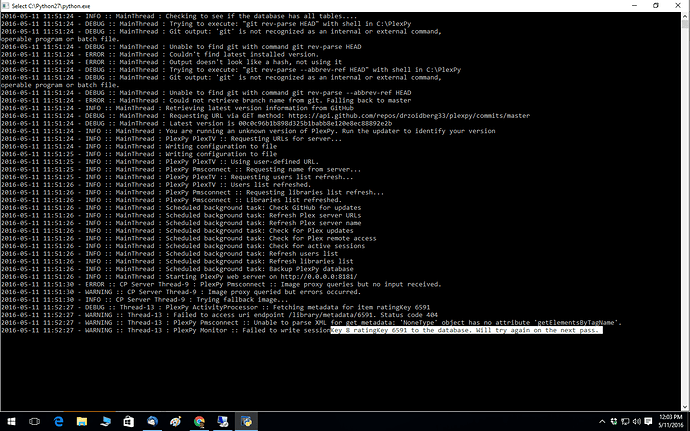Open the volume control tray icon

click(636, 422)
